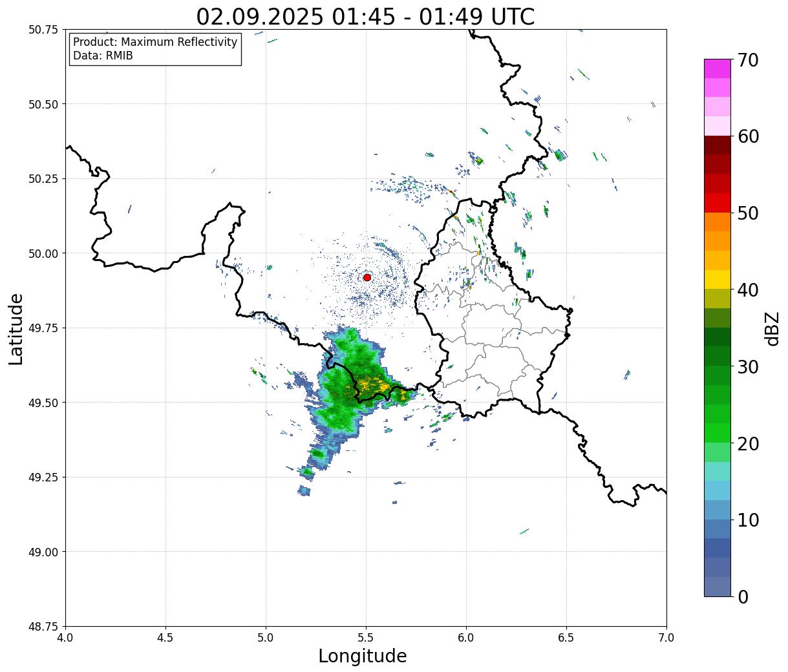Click the longitude tick label '4.5'

(165, 637)
